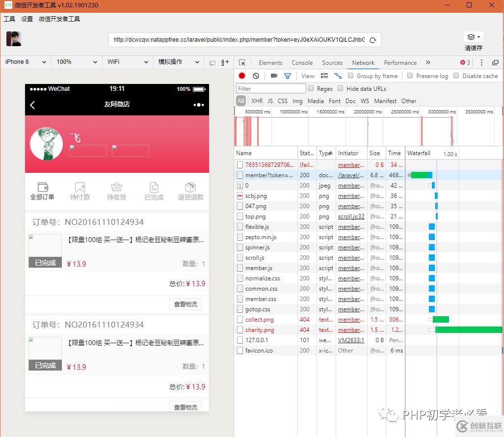Open the 设置 menu
This screenshot has height=437, width=504.
click(x=27, y=19)
